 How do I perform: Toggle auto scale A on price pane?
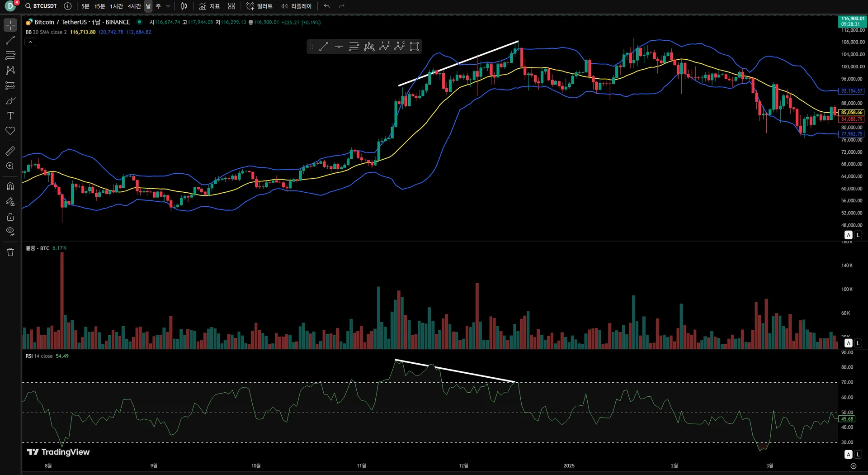pyautogui.click(x=849, y=235)
